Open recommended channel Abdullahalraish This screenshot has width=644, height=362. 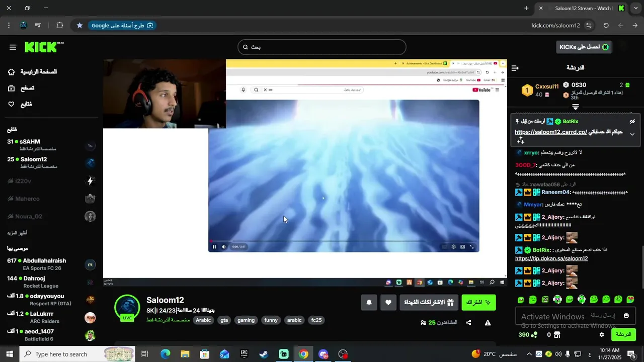click(x=51, y=264)
